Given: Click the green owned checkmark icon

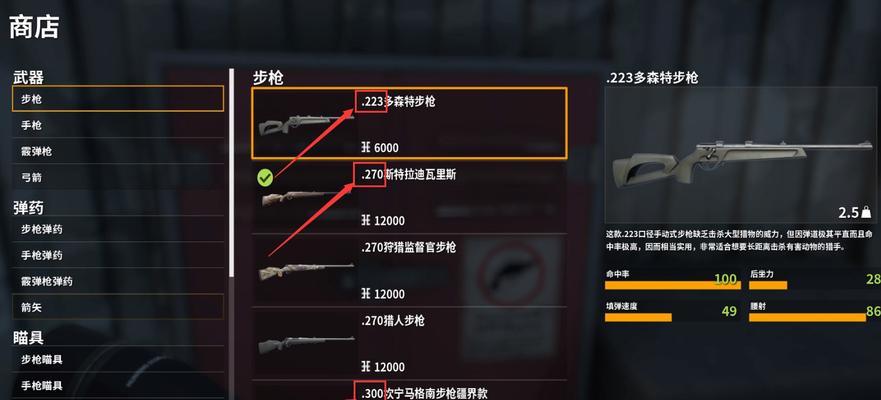Looking at the screenshot, I should 265,178.
